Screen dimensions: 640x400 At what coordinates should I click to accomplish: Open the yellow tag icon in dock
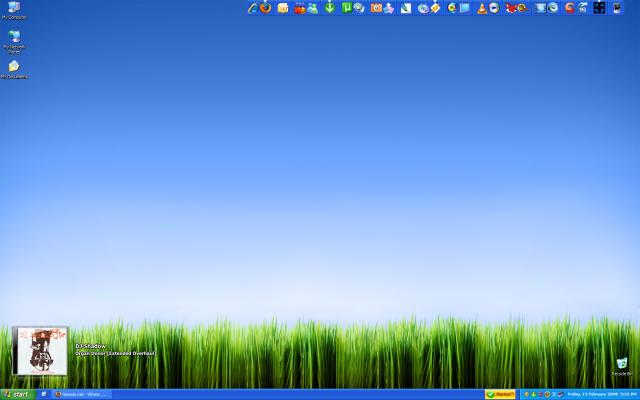coord(435,8)
